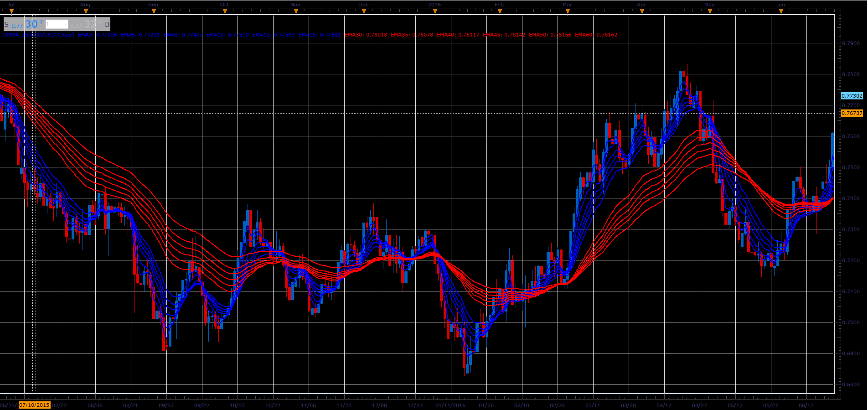868x410 pixels.
Task: Click the 0.7000 price axis label
Action: click(x=851, y=322)
